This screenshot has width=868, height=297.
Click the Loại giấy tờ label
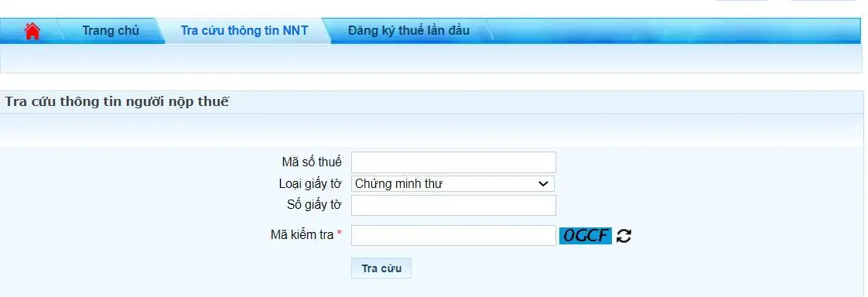tap(310, 183)
